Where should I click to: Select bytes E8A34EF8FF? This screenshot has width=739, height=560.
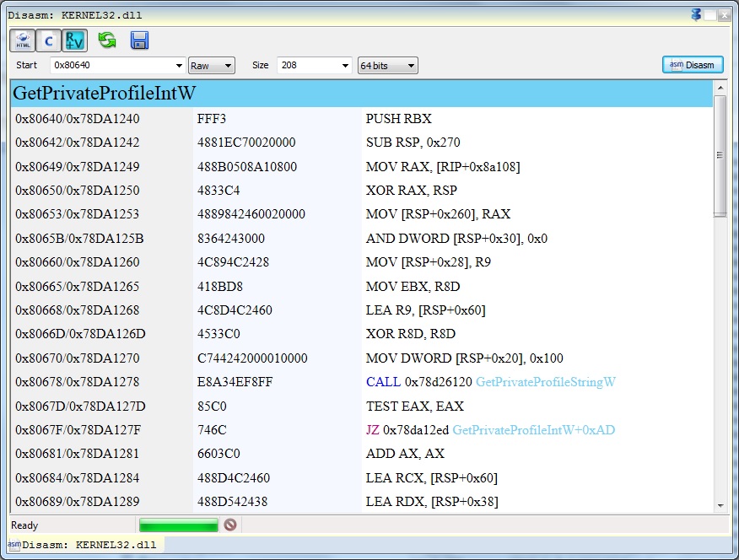click(235, 382)
